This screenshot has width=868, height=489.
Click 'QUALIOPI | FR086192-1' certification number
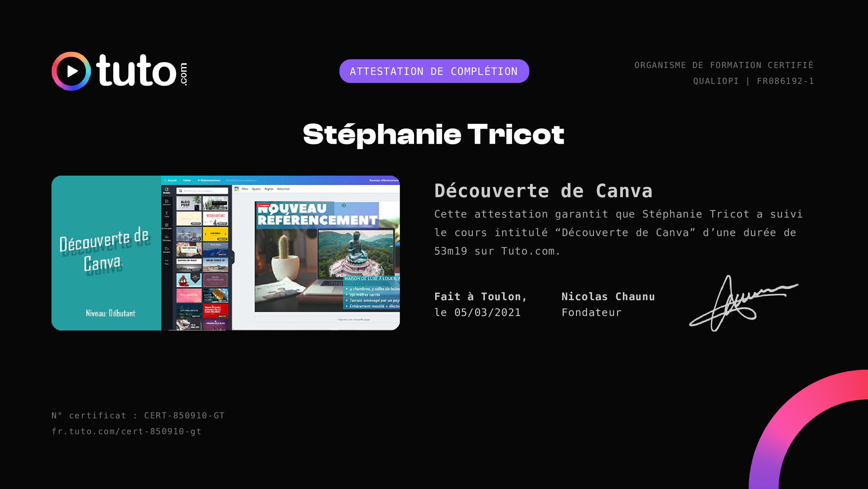coord(753,81)
